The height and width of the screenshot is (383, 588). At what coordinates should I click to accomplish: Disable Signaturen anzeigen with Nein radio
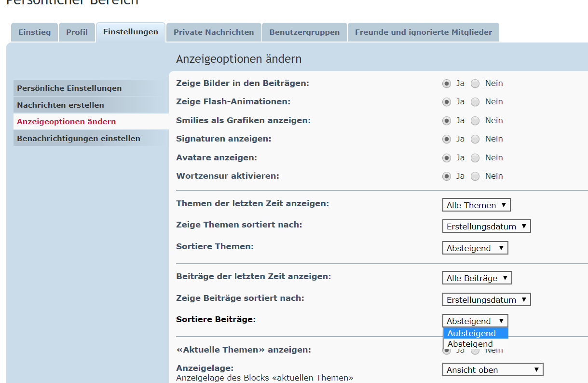click(x=475, y=139)
